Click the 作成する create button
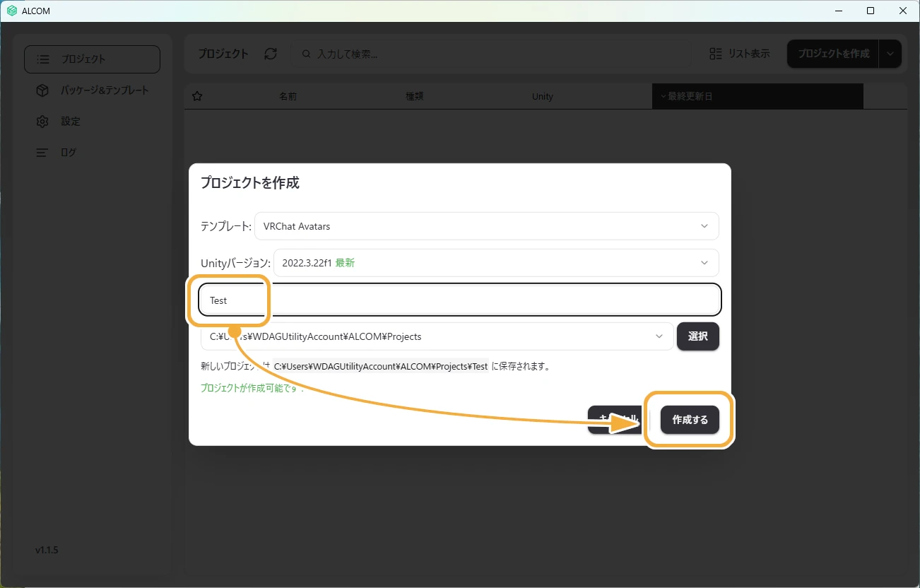Screen dimensions: 920x588 click(690, 420)
